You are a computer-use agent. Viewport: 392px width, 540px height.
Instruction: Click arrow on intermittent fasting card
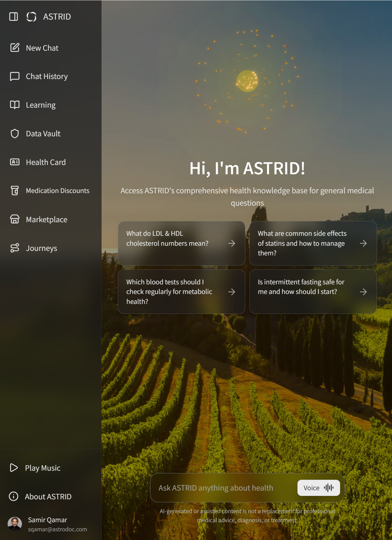pos(363,292)
